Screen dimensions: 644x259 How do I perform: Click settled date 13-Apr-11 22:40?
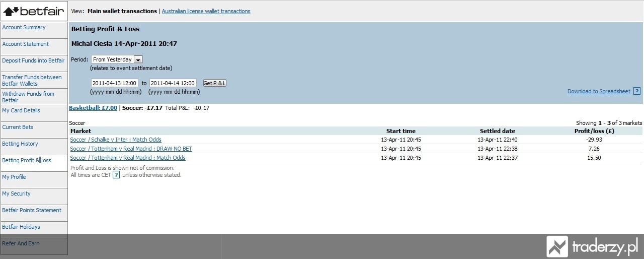498,140
